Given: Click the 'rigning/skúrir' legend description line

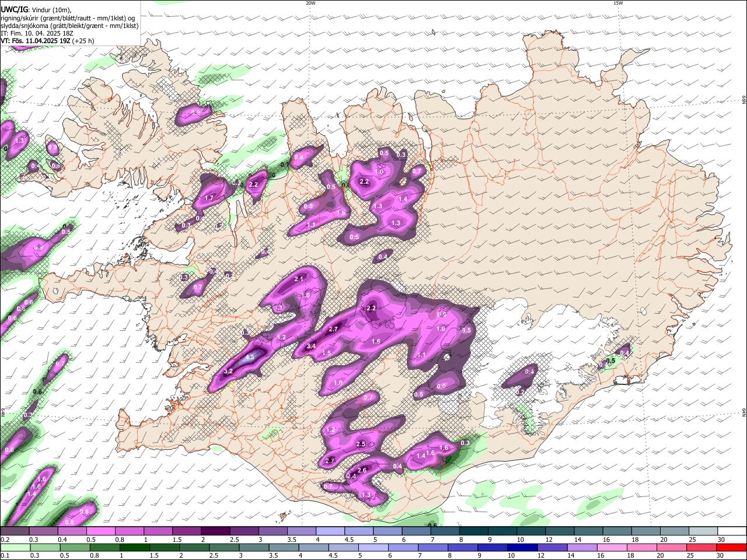Looking at the screenshot, I should pyautogui.click(x=68, y=18).
